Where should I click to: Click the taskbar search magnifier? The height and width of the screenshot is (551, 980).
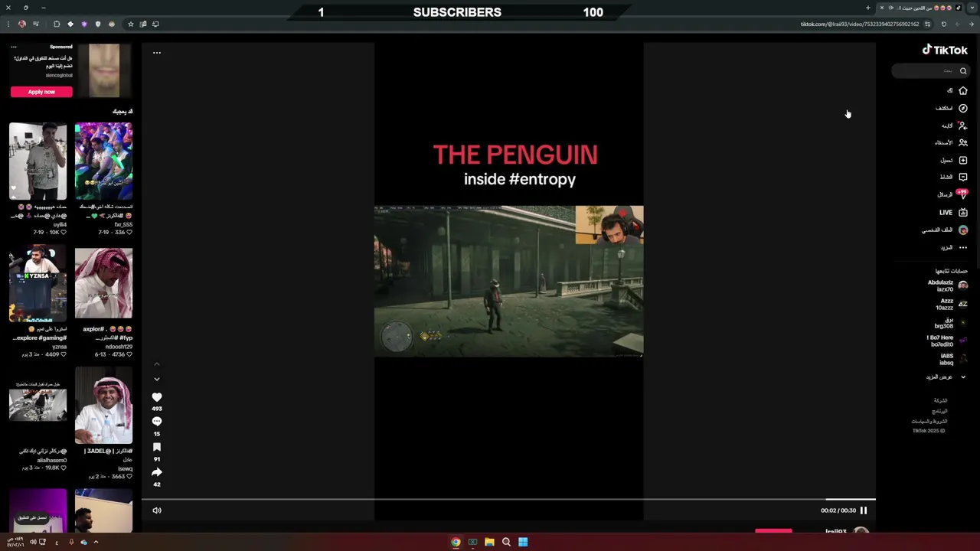(x=506, y=542)
